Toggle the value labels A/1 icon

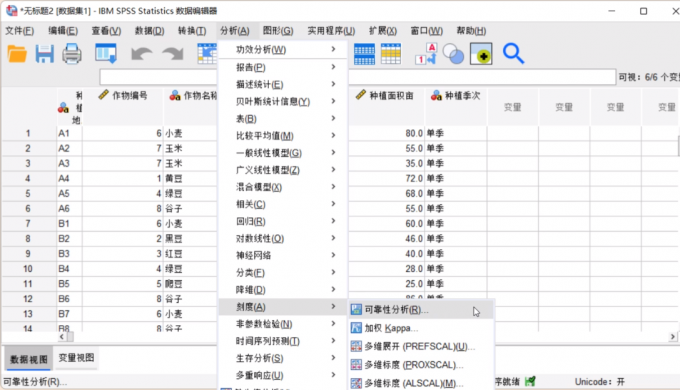pos(425,54)
